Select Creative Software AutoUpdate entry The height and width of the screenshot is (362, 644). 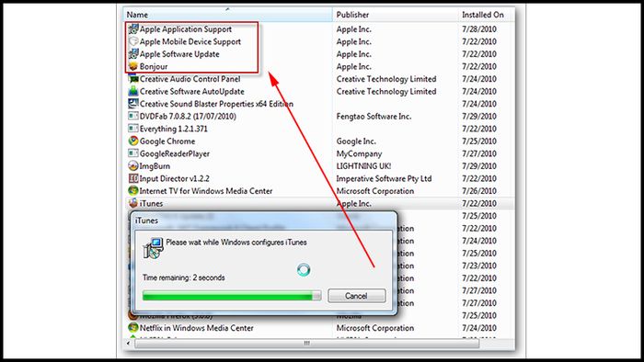[x=191, y=91]
